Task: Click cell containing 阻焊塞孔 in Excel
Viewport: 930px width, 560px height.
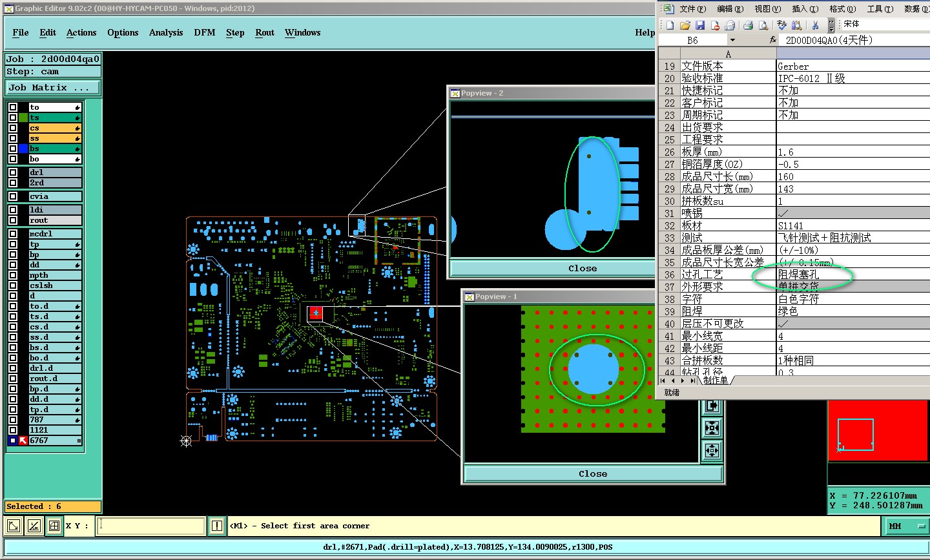Action: coord(852,275)
